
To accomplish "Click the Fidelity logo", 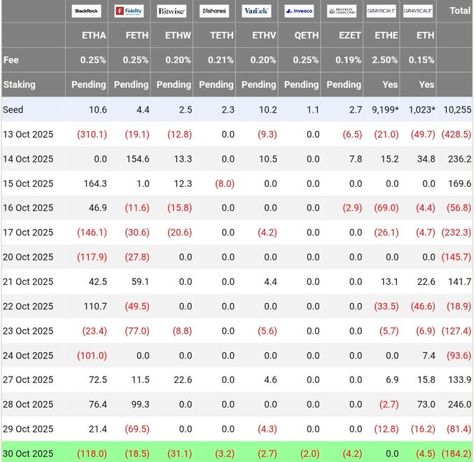I will pyautogui.click(x=131, y=11).
